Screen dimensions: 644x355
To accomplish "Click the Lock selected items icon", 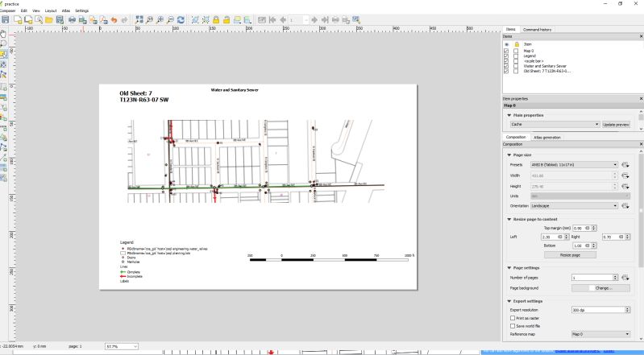I will 216,19.
